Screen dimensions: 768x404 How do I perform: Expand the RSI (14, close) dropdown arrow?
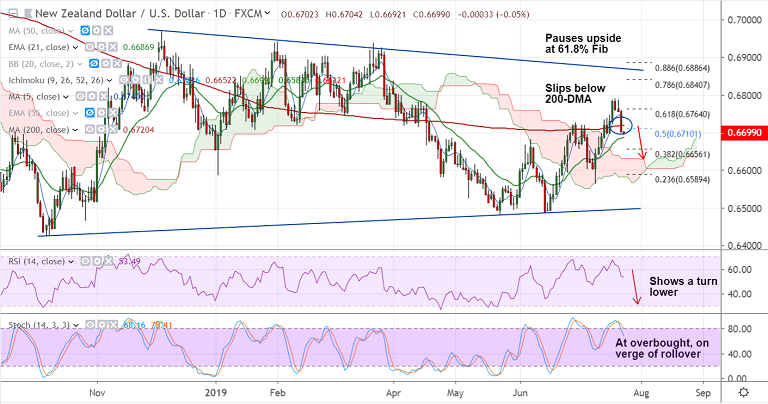[71, 262]
